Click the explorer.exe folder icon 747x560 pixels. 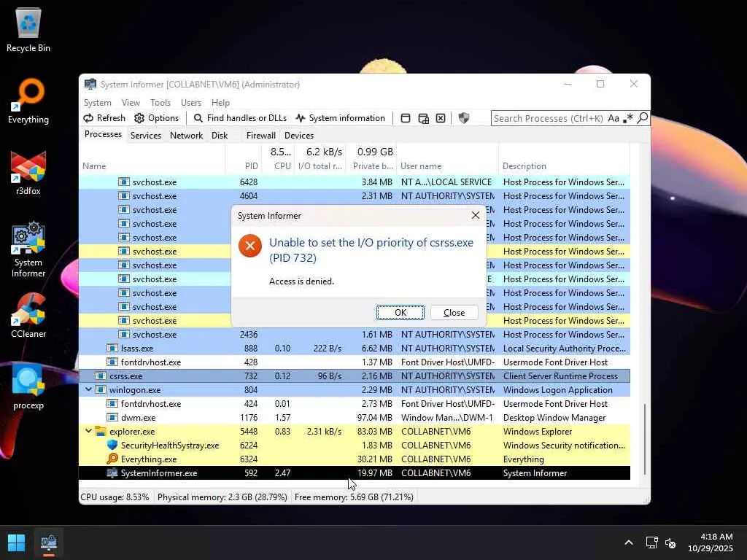coord(101,431)
